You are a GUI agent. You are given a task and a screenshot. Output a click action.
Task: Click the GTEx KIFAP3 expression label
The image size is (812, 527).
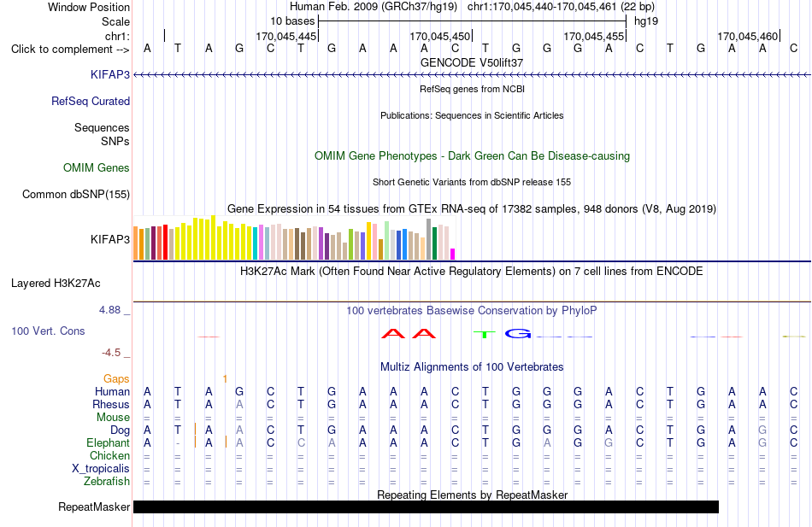pos(109,239)
